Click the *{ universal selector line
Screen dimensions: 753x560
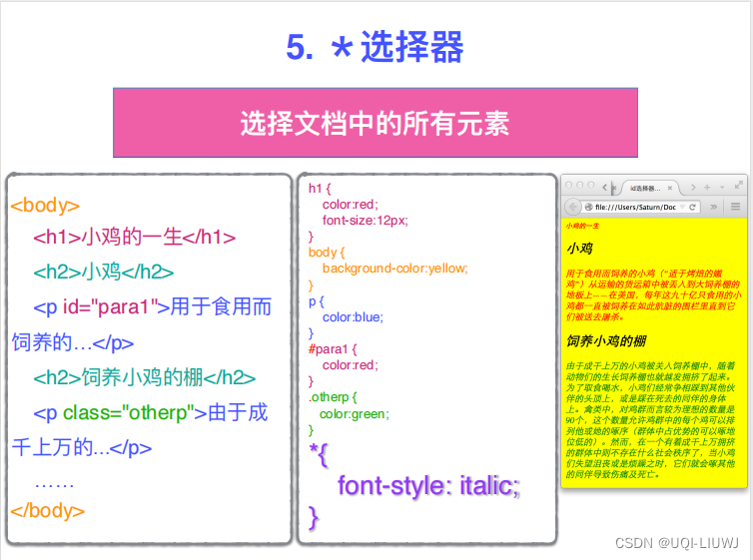[x=319, y=455]
